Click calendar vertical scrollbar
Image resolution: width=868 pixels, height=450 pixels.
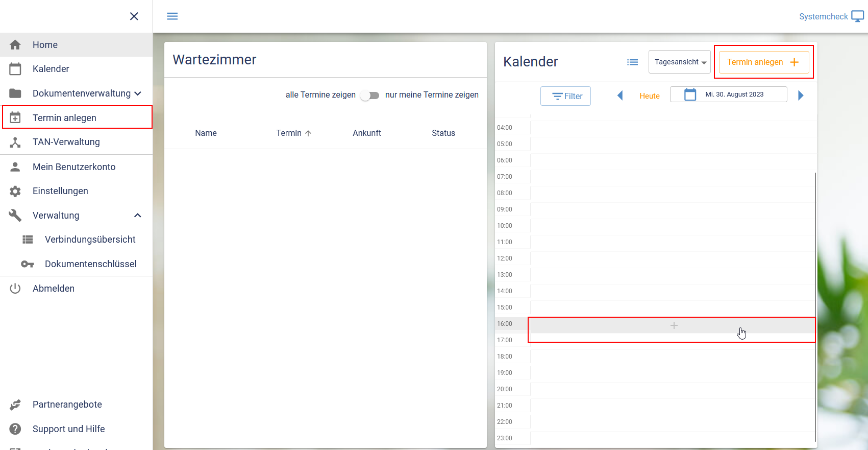(x=815, y=306)
